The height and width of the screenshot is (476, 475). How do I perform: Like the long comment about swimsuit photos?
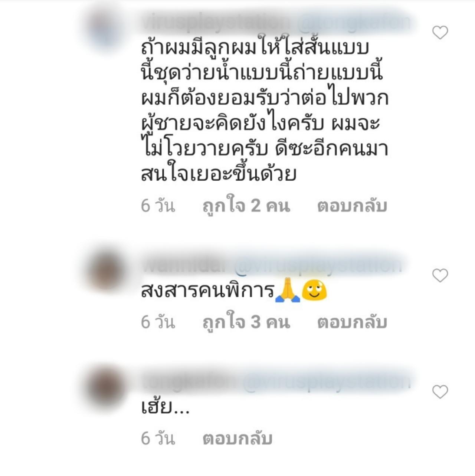pyautogui.click(x=440, y=33)
